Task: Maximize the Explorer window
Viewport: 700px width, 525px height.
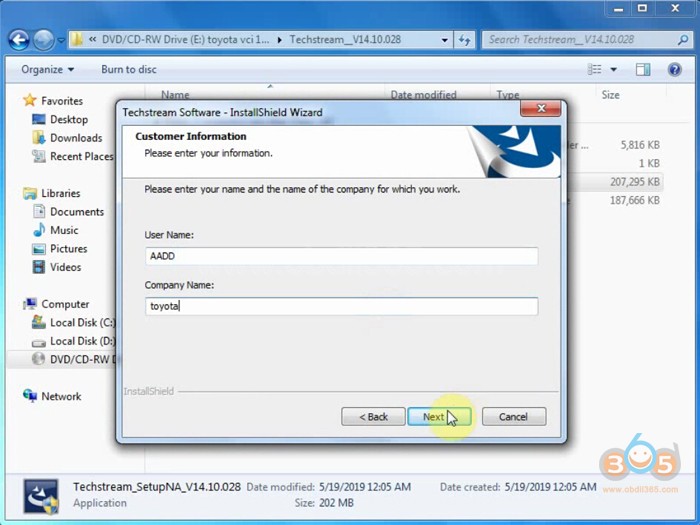Action: 642,8
